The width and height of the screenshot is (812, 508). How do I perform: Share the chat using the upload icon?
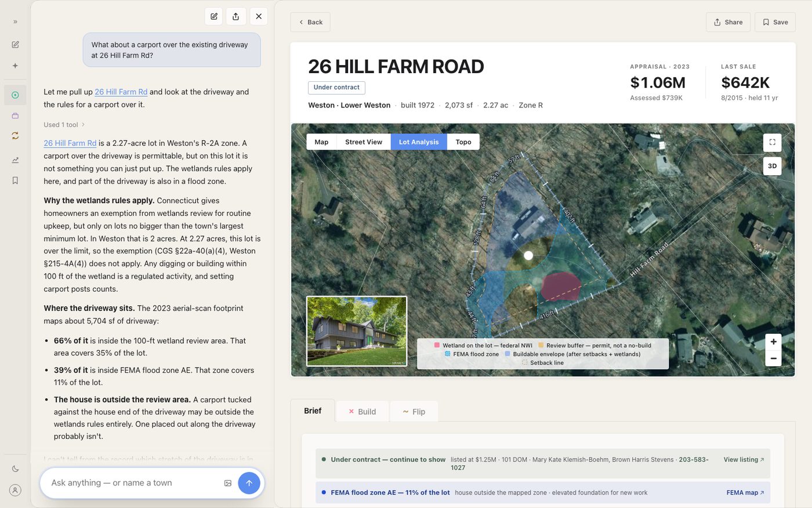pos(236,16)
